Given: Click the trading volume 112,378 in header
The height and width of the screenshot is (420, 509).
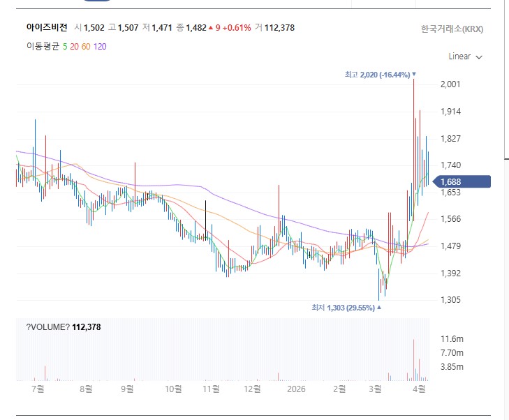Looking at the screenshot, I should coord(279,28).
